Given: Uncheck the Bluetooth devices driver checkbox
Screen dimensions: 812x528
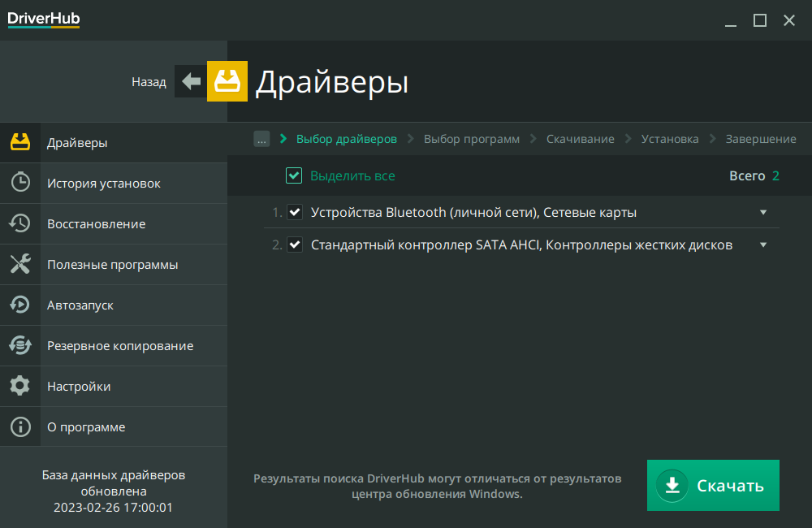Looking at the screenshot, I should tap(295, 213).
